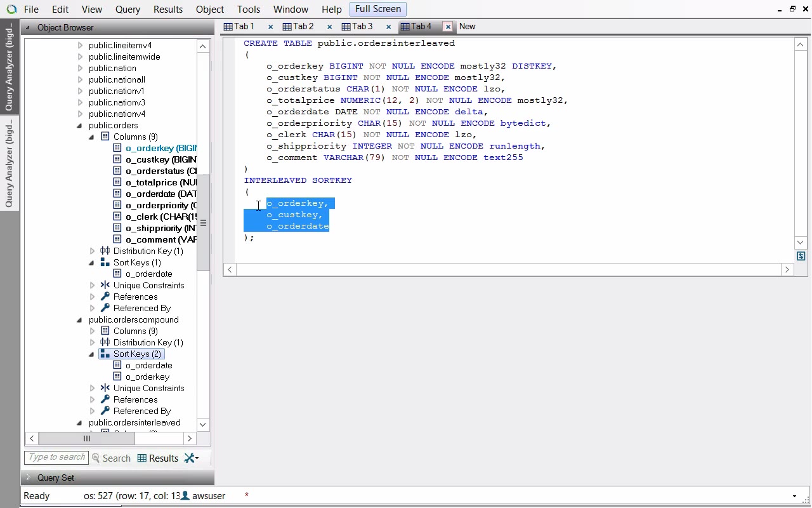The height and width of the screenshot is (508, 812).
Task: Click the Object Browser horizontal scrollbar thumb
Action: (x=87, y=438)
